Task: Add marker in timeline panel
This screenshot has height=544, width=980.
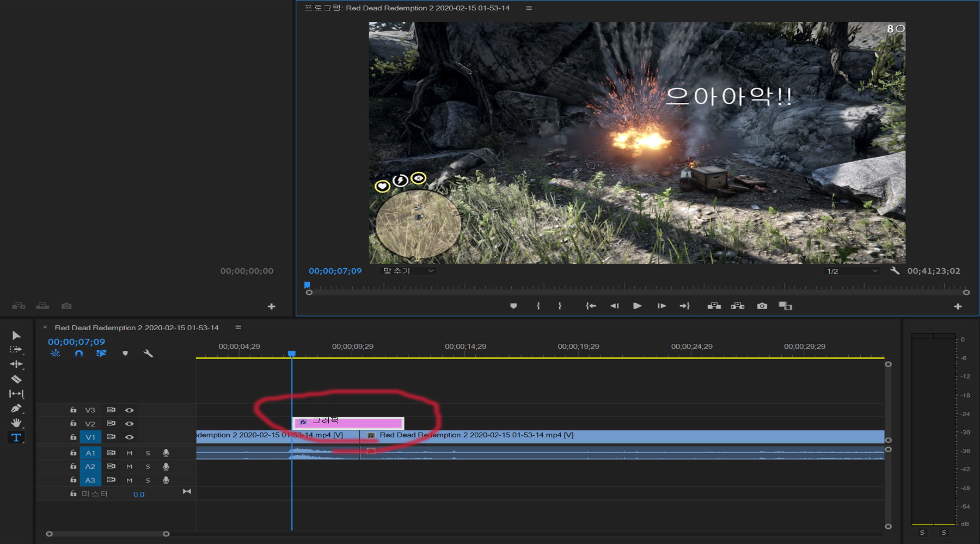Action: 125,353
